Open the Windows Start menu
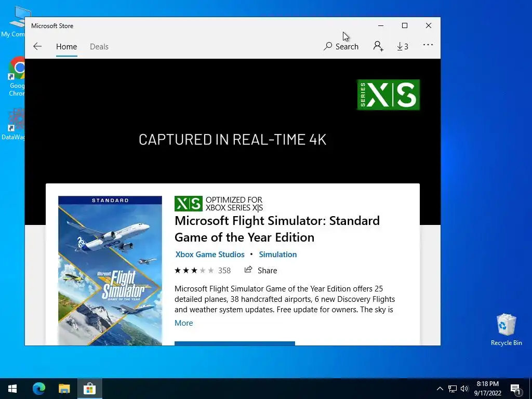The width and height of the screenshot is (532, 399). (12, 389)
